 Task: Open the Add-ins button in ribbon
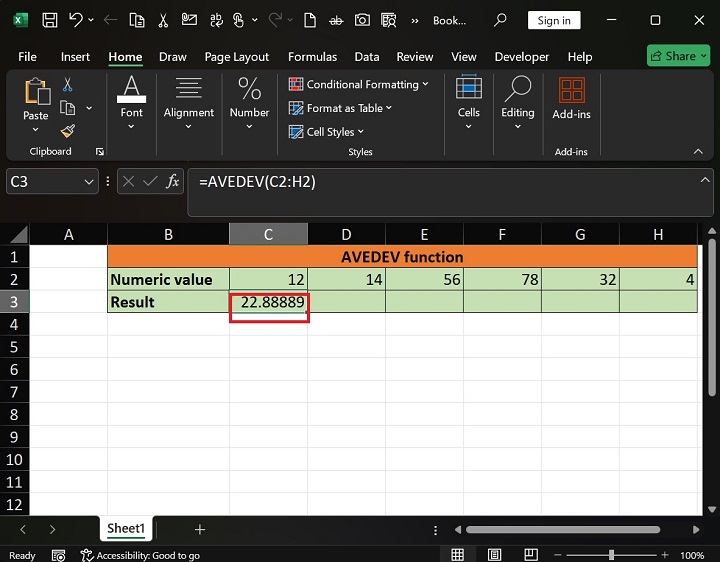click(571, 100)
